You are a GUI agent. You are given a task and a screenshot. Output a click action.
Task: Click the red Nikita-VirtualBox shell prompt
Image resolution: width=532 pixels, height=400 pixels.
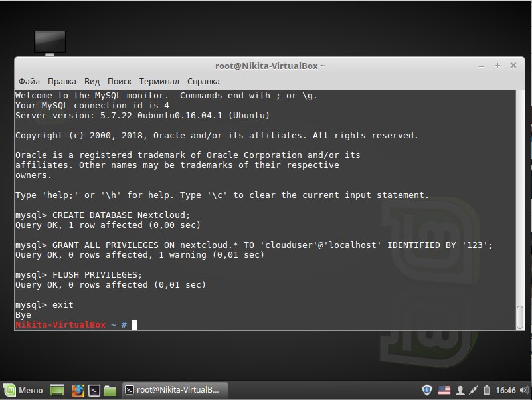[60, 325]
